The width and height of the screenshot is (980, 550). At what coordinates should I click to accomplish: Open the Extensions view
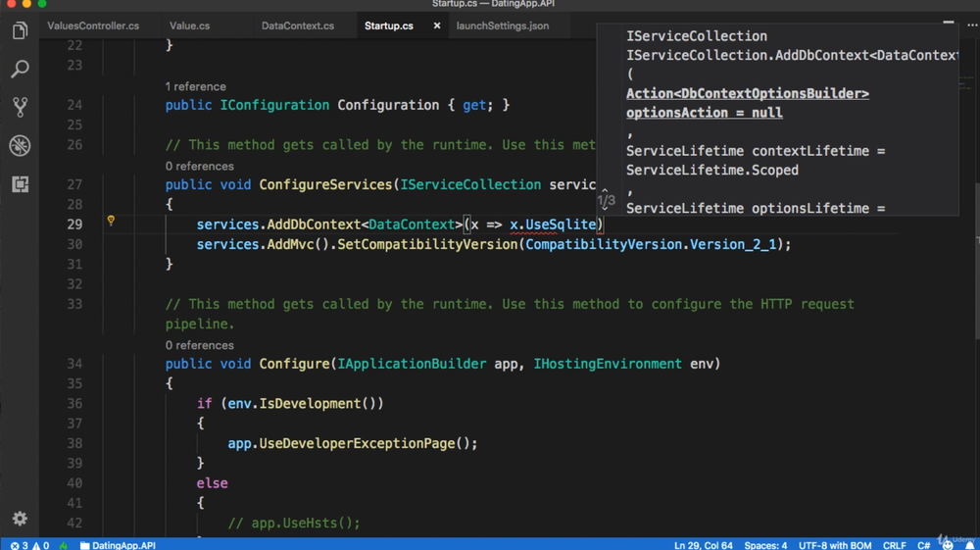pyautogui.click(x=20, y=183)
